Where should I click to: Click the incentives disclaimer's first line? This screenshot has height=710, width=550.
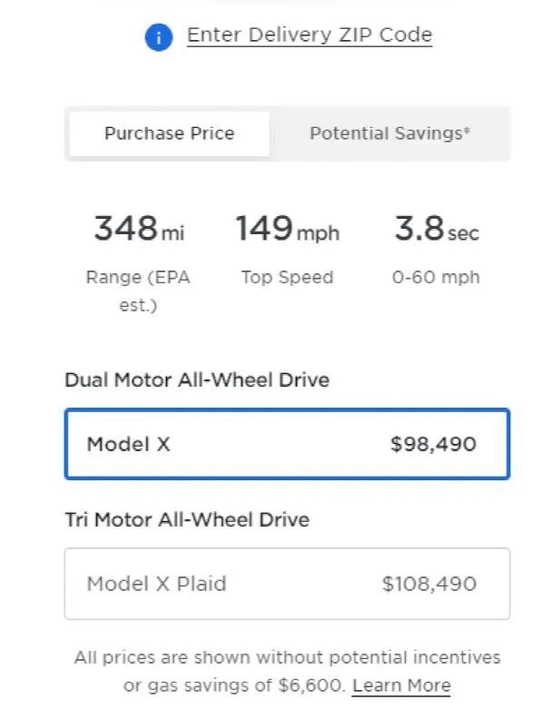287,657
